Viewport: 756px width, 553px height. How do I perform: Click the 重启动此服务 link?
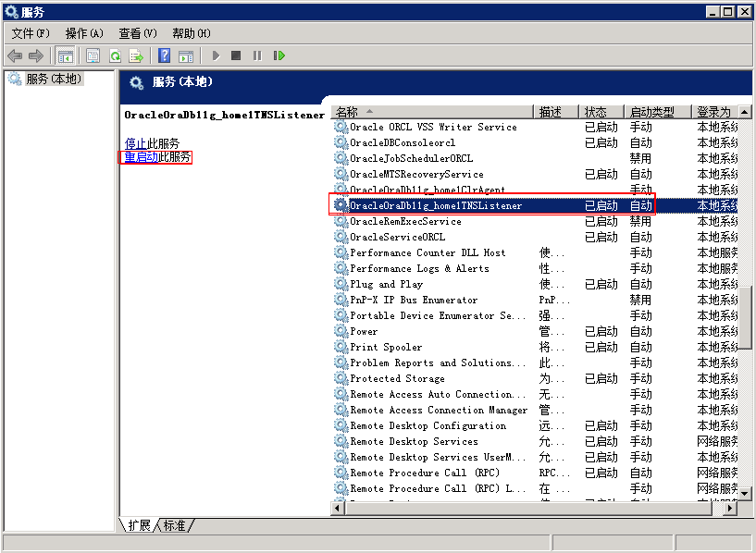154,156
